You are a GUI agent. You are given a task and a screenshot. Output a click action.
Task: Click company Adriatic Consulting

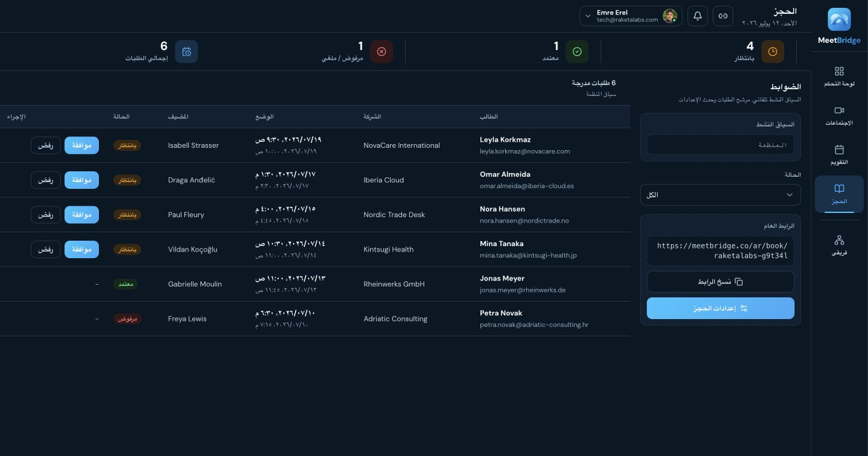coord(395,319)
